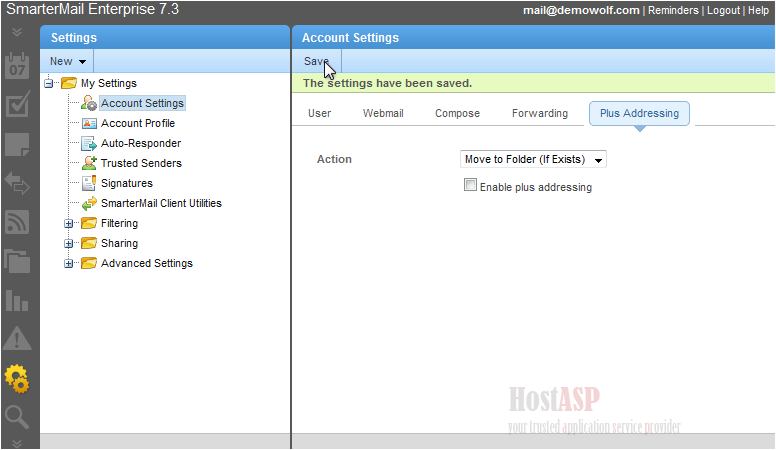Click the Logout link
776x450 pixels.
tap(723, 10)
